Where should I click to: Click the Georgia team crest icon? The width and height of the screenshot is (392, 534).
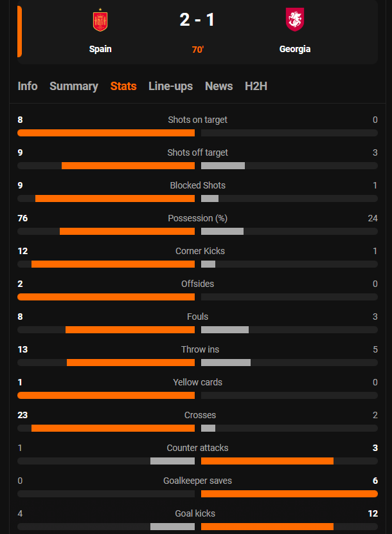coord(295,20)
